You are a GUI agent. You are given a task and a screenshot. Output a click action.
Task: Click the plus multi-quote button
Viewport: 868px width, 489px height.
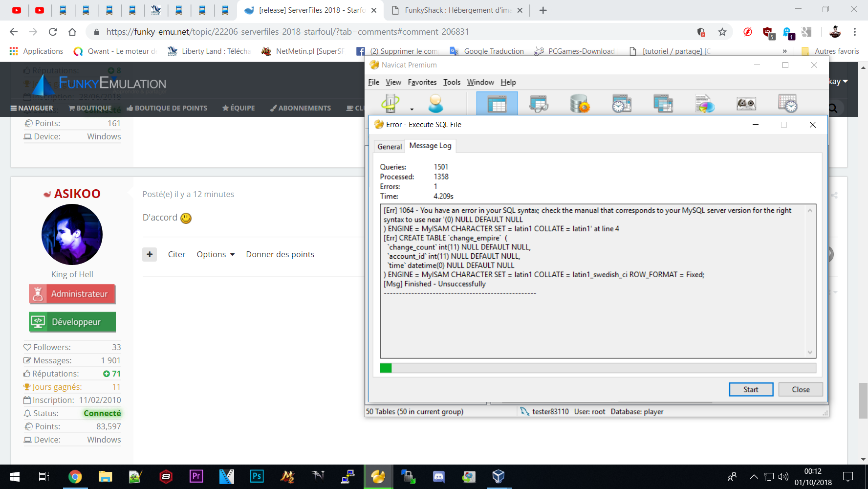[150, 254]
